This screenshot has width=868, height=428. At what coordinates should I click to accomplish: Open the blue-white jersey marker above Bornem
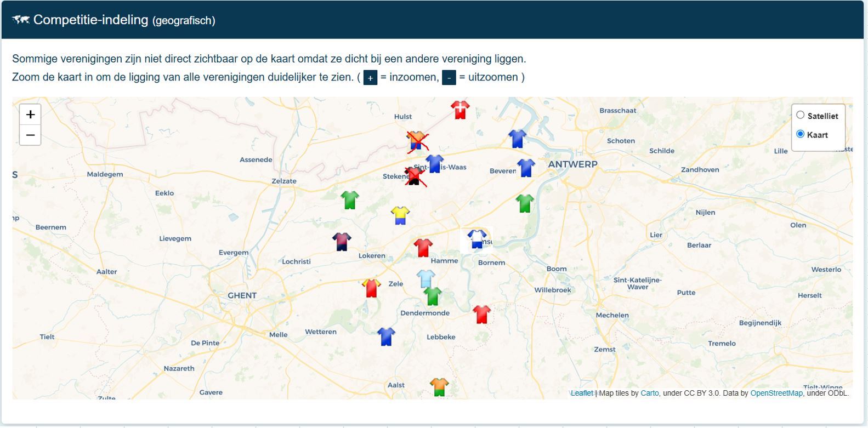(x=476, y=239)
